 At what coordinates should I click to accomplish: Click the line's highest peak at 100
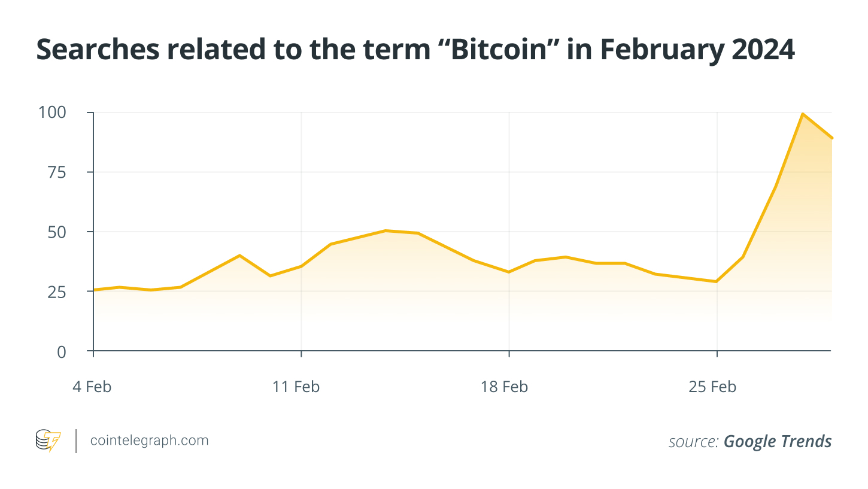(802, 114)
